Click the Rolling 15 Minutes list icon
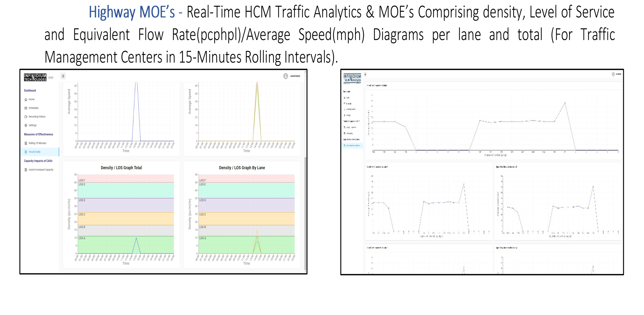 [x=26, y=143]
